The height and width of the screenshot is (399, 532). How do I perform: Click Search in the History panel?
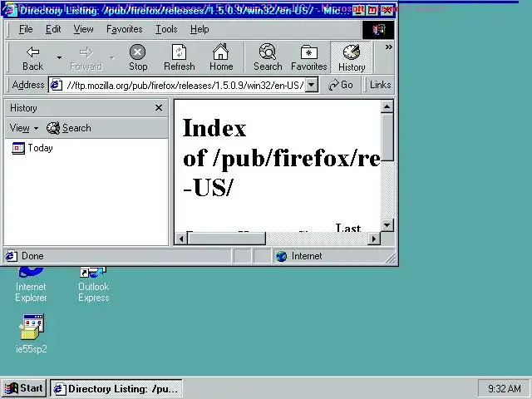69,128
